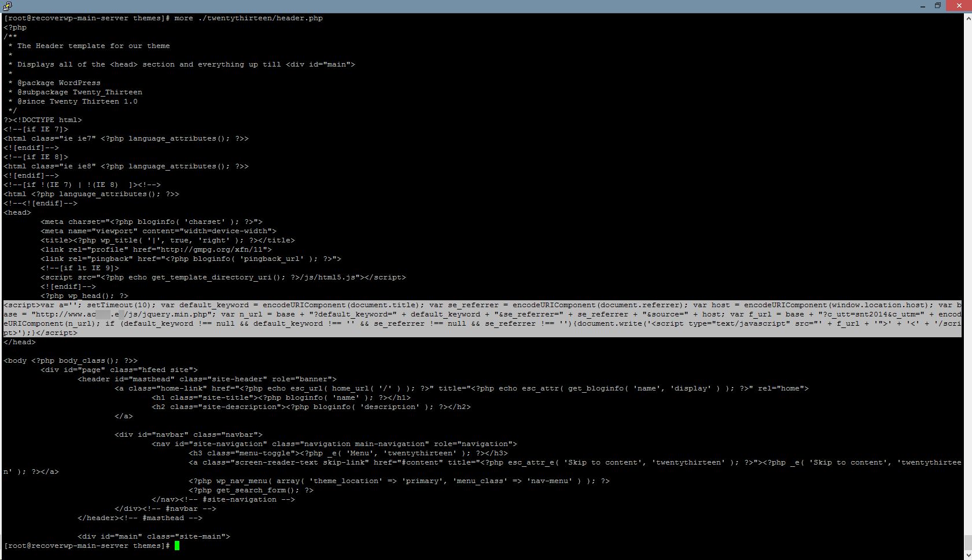This screenshot has width=972, height=560.
Task: Click the '<?php wp_head(); ?>' line
Action: click(x=84, y=296)
